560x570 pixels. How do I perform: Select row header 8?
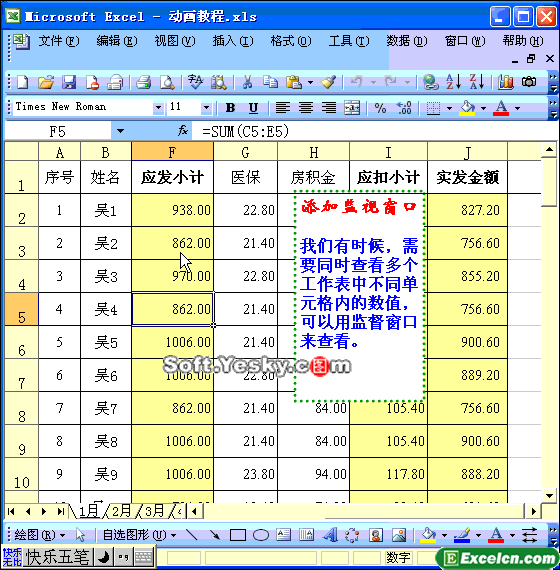(x=21, y=408)
